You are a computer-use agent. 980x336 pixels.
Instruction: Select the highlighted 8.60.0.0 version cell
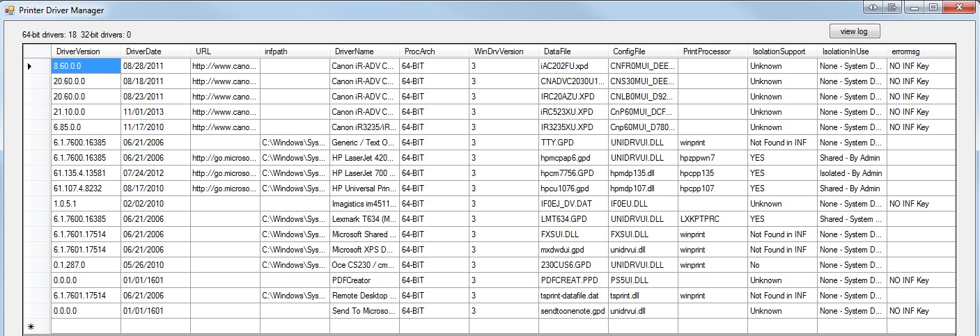tap(86, 66)
